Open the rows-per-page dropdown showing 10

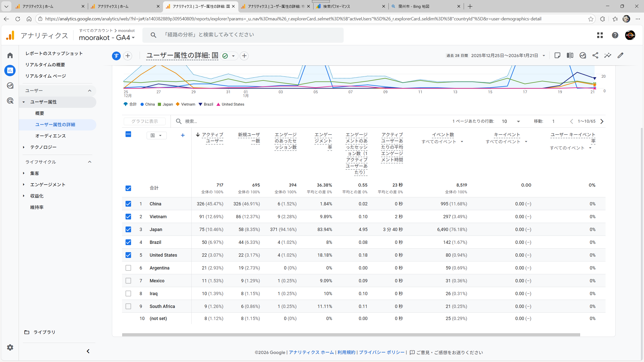point(511,121)
